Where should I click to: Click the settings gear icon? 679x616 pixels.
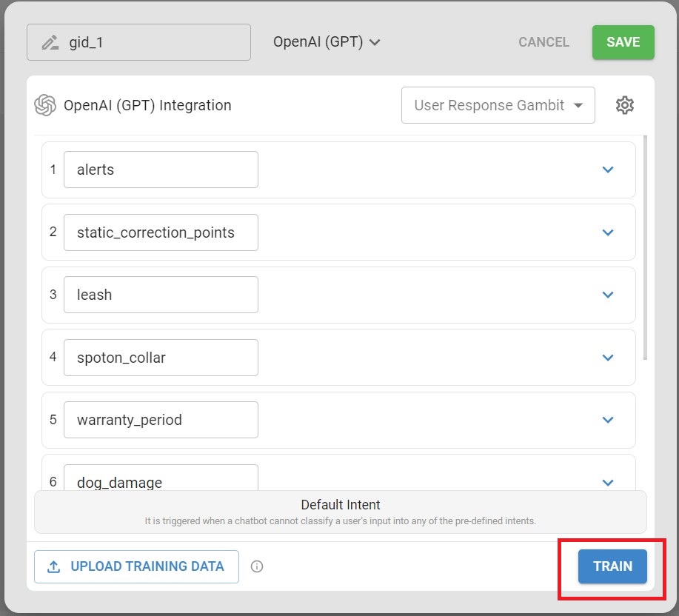(625, 105)
